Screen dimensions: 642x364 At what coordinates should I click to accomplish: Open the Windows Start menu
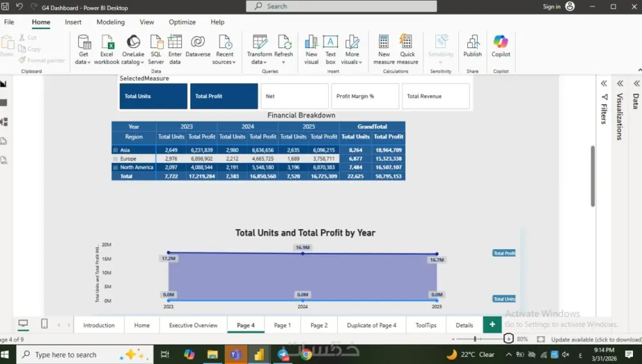6,354
